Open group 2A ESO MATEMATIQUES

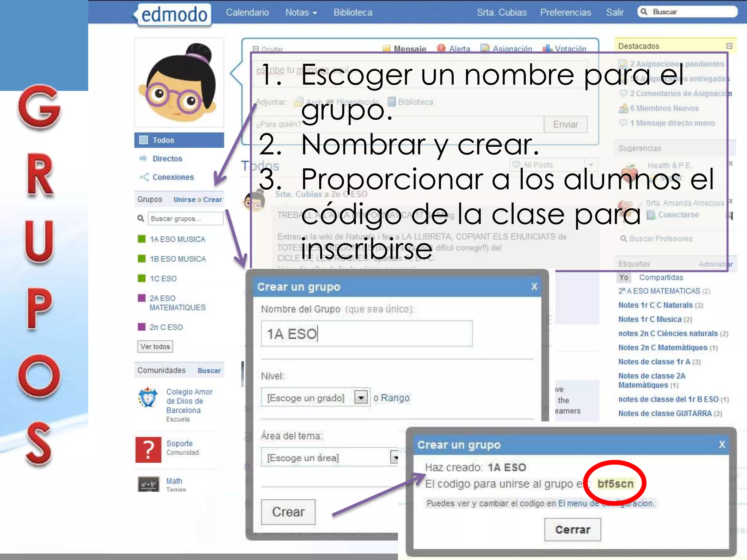pyautogui.click(x=177, y=303)
